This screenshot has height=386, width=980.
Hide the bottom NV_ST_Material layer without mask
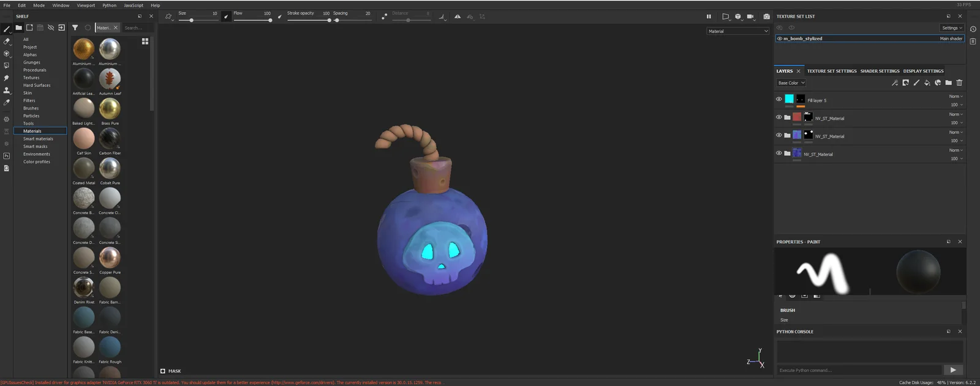coord(779,153)
